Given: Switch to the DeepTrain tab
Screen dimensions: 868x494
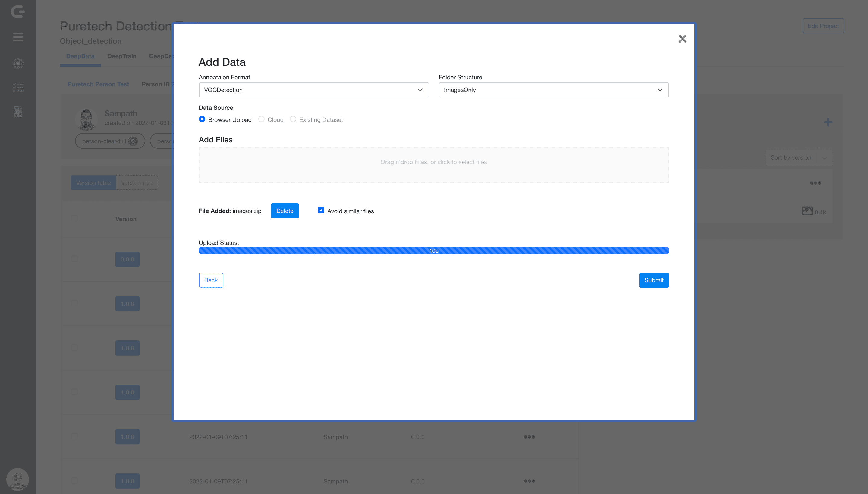Looking at the screenshot, I should pos(122,56).
